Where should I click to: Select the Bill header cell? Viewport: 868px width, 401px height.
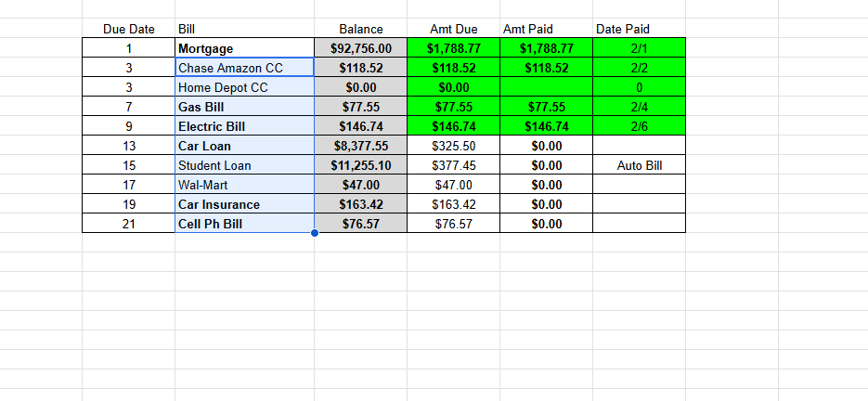(x=245, y=29)
